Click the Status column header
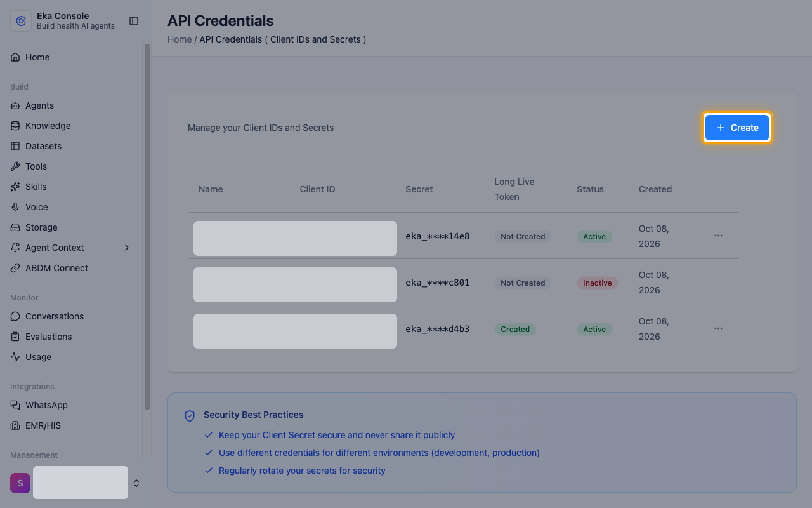This screenshot has width=812, height=508. tap(590, 189)
